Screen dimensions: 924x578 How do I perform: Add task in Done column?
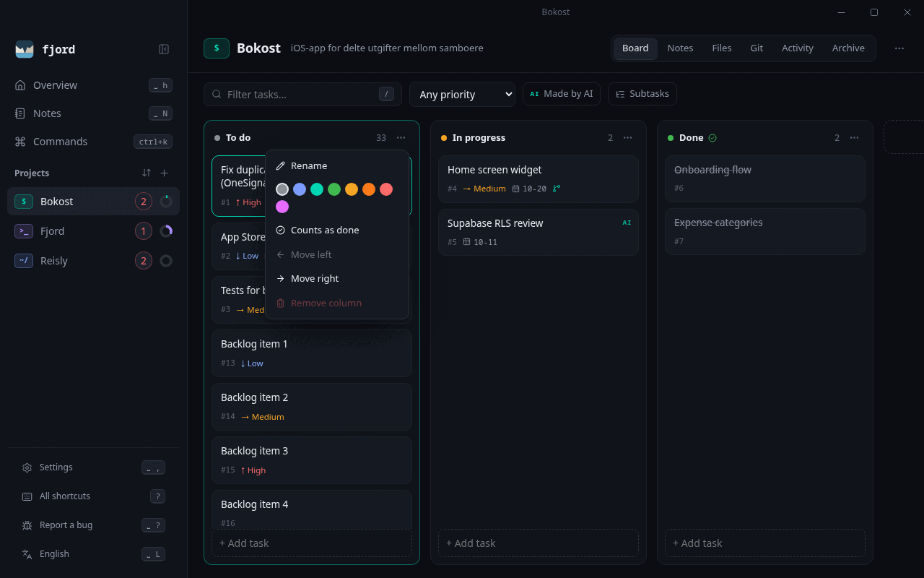click(765, 543)
